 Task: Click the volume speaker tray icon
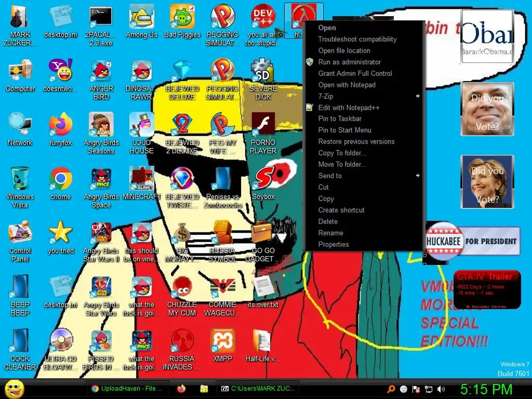pos(441,389)
